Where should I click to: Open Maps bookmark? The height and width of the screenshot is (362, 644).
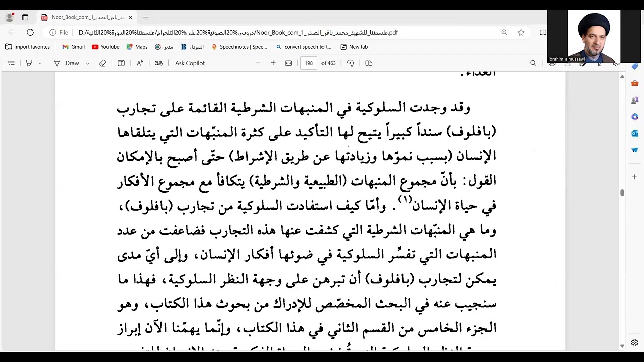pyautogui.click(x=137, y=47)
